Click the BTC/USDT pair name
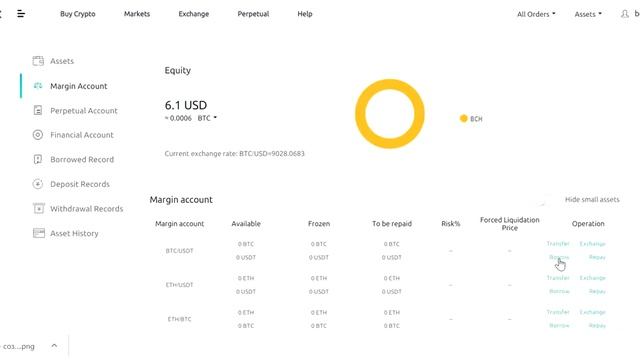The image size is (640, 360). (180, 251)
